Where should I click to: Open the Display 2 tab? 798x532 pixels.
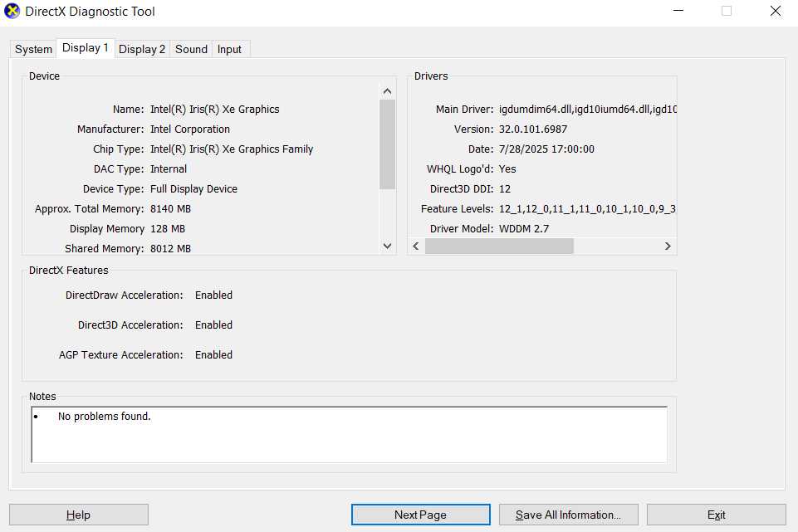click(x=142, y=49)
